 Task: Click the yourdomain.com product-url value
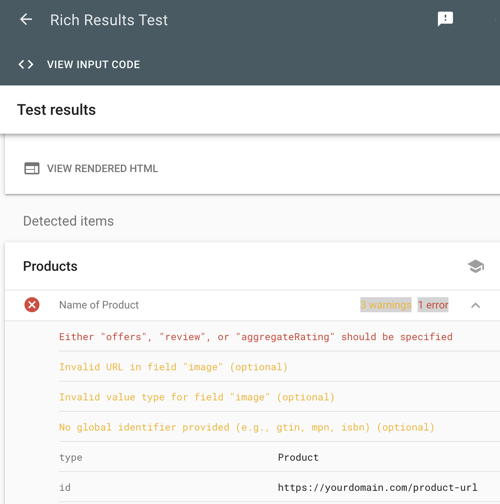(x=377, y=488)
